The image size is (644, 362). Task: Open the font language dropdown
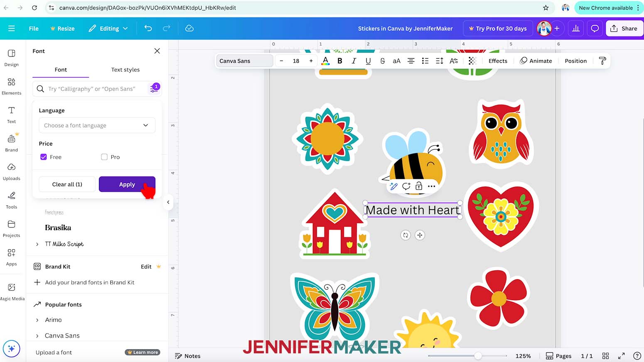(x=97, y=125)
